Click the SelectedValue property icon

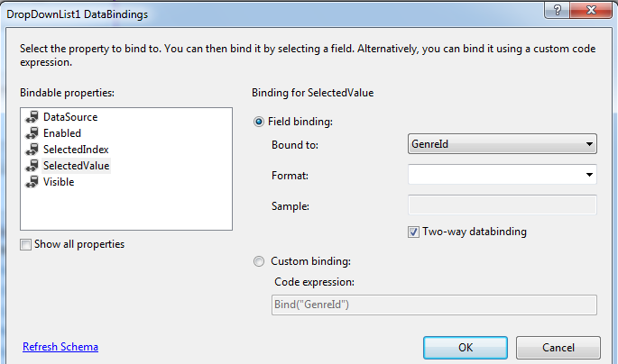coord(32,166)
